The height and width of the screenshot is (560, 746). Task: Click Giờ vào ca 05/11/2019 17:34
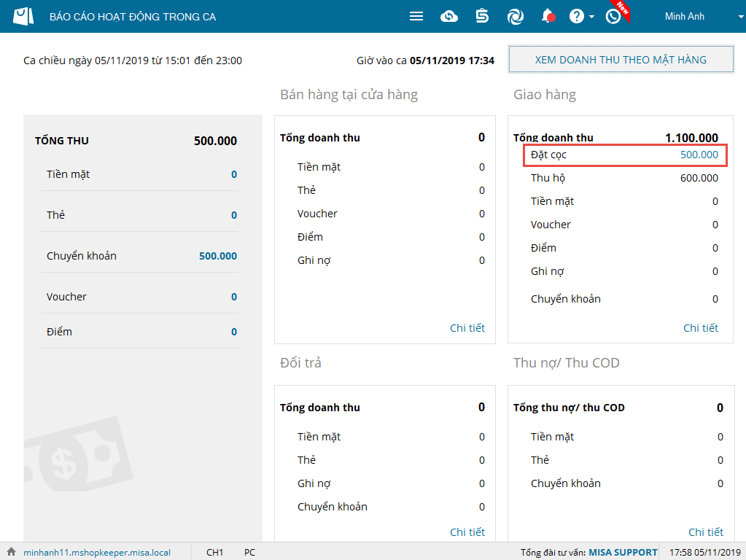click(x=425, y=61)
